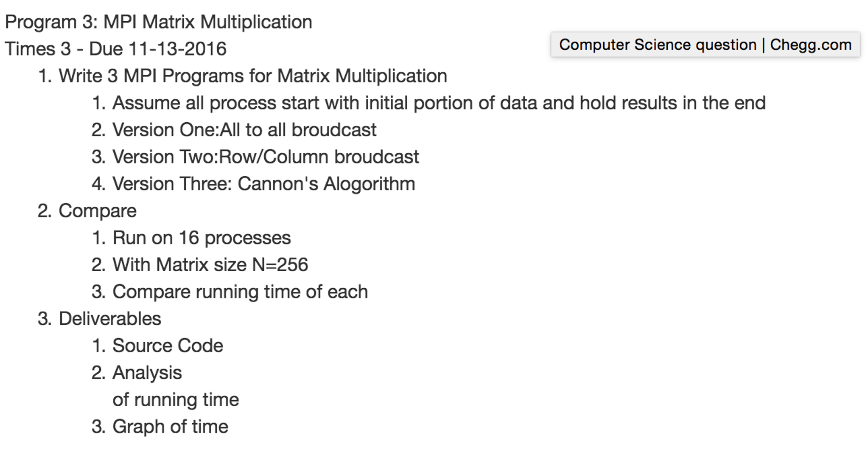Click 'N=256' in the matrix size line
868x464 pixels.
pyautogui.click(x=280, y=265)
